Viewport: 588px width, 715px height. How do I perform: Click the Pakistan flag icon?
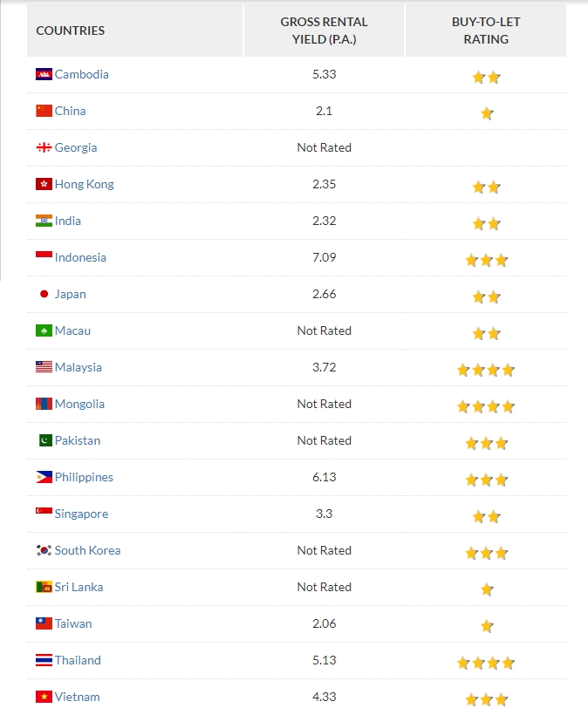(x=44, y=440)
